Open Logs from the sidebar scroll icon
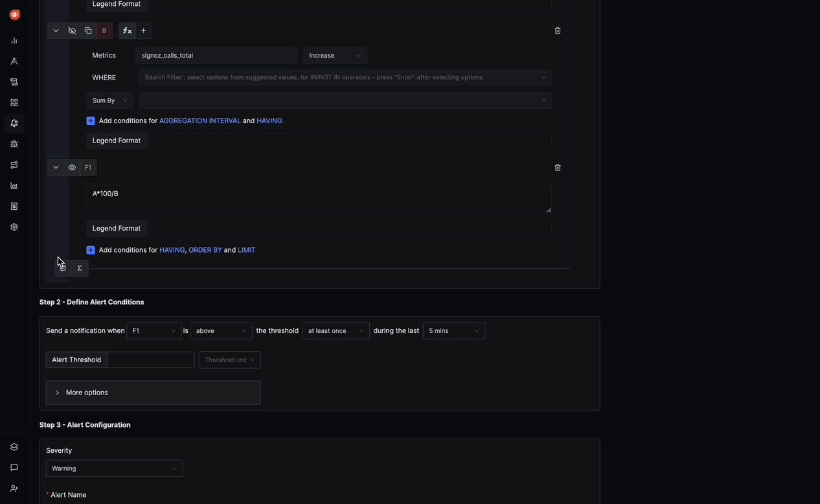 (14, 82)
